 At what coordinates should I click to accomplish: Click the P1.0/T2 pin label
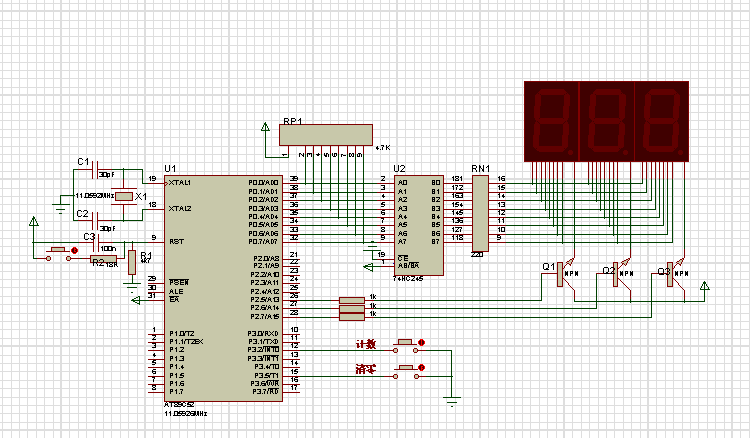point(182,333)
